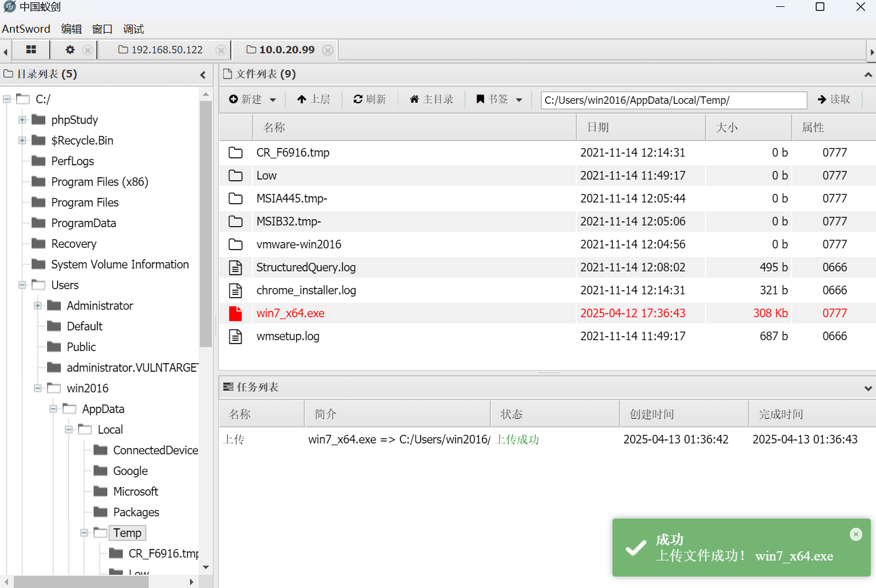Open the 窗口 menu
The height and width of the screenshot is (588, 876).
click(x=102, y=29)
